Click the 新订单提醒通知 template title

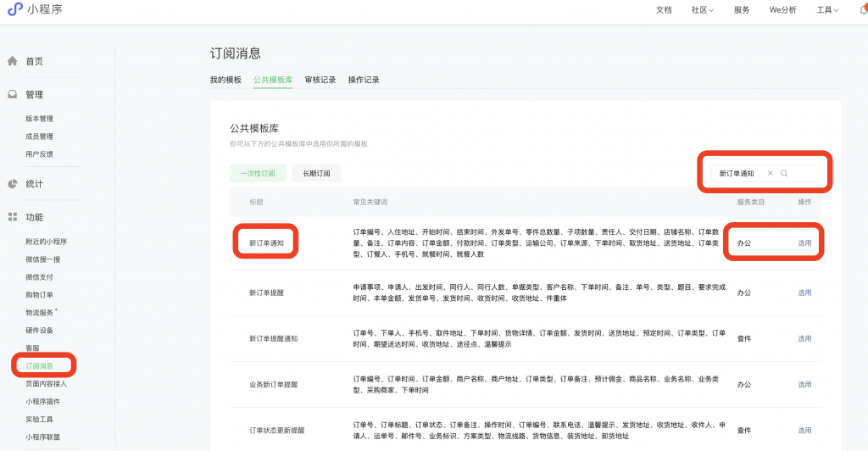pyautogui.click(x=274, y=338)
